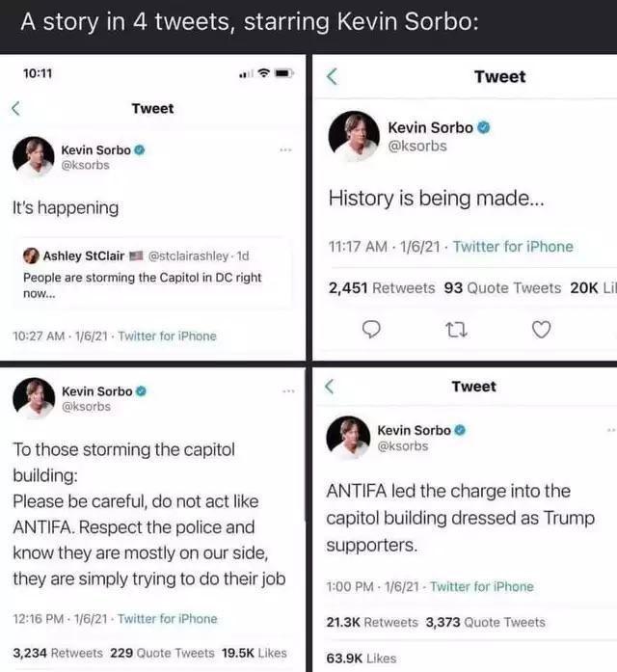The height and width of the screenshot is (672, 617).
Task: View the 19.5K Likes
Action: (x=255, y=652)
